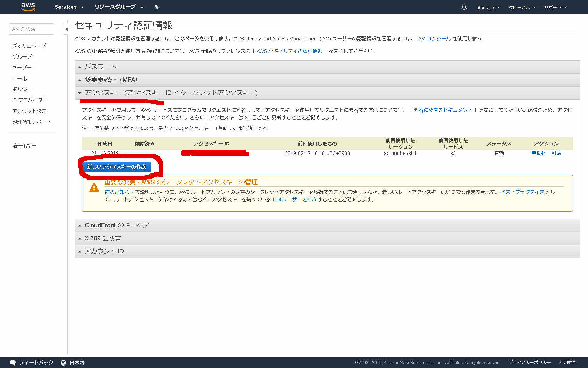588x368 pixels.
Task: Expand the 多要素認証 (MFA) section
Action: coord(327,80)
